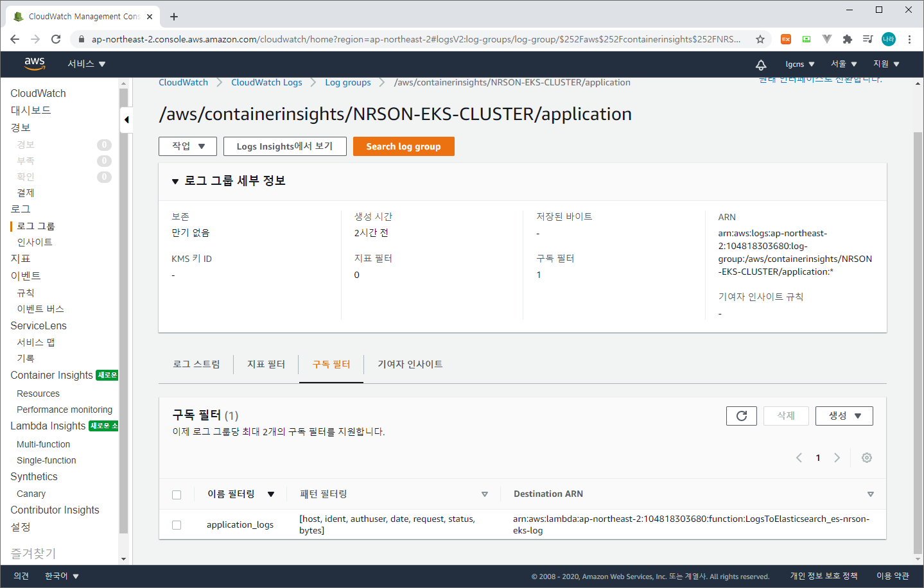Click the gray V-shaped extension icon
The width and height of the screenshot is (924, 588).
tap(827, 39)
